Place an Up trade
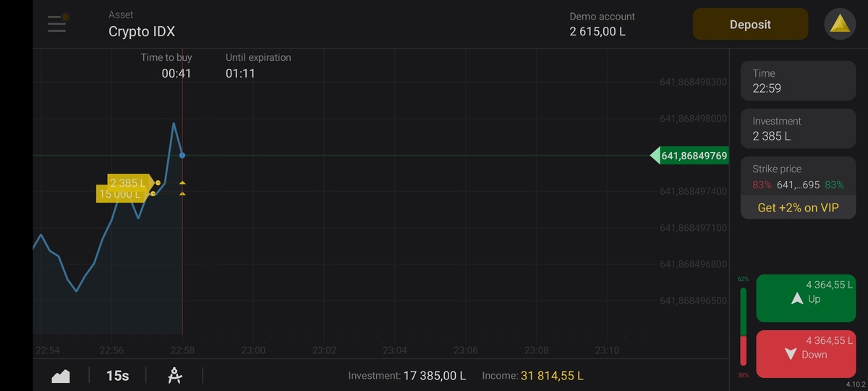 tap(806, 298)
